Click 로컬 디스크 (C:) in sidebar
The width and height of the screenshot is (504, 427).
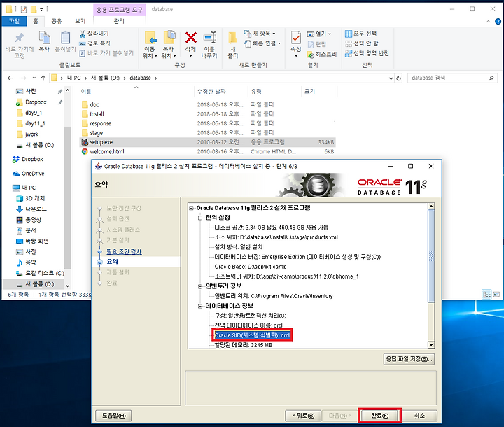pos(40,273)
